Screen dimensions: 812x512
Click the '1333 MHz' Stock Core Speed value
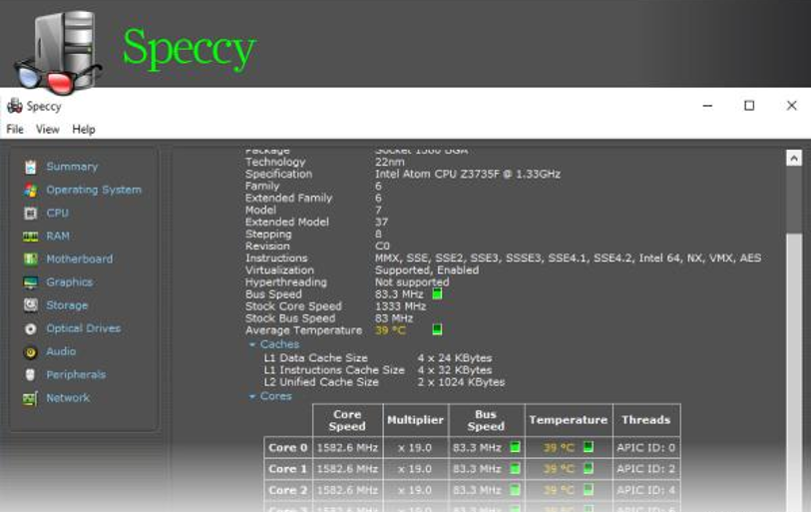400,306
